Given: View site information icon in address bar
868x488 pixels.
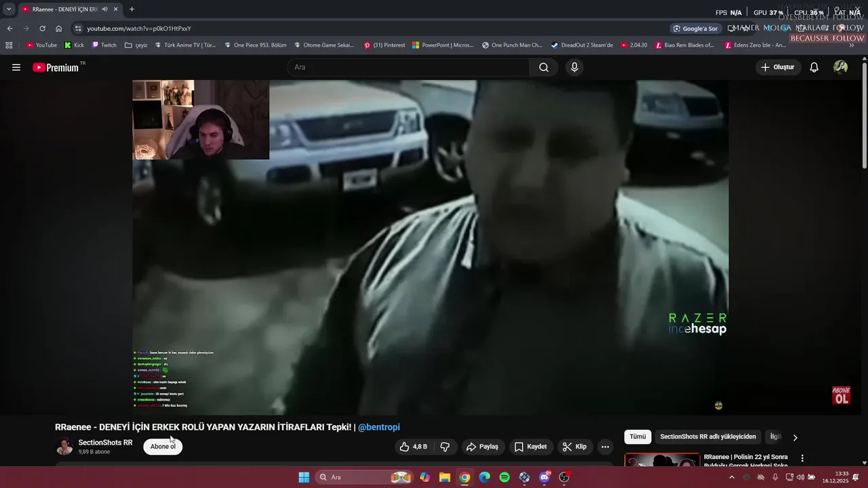Looking at the screenshot, I should click(78, 28).
